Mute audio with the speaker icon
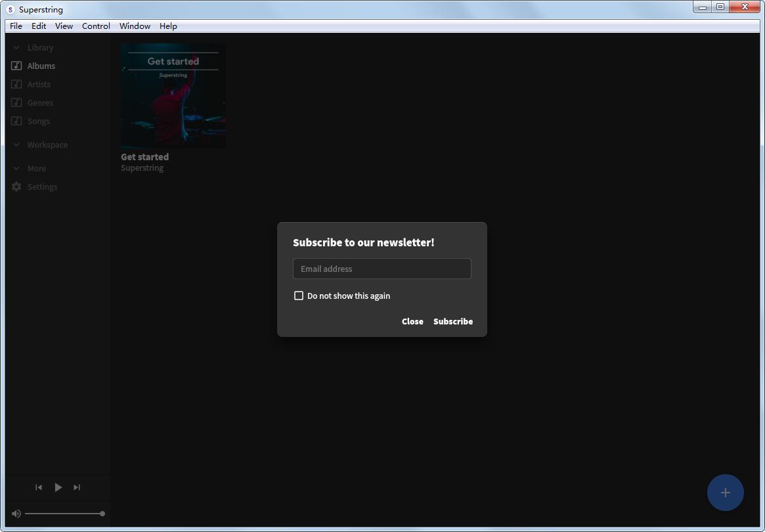The width and height of the screenshot is (765, 532). click(16, 514)
